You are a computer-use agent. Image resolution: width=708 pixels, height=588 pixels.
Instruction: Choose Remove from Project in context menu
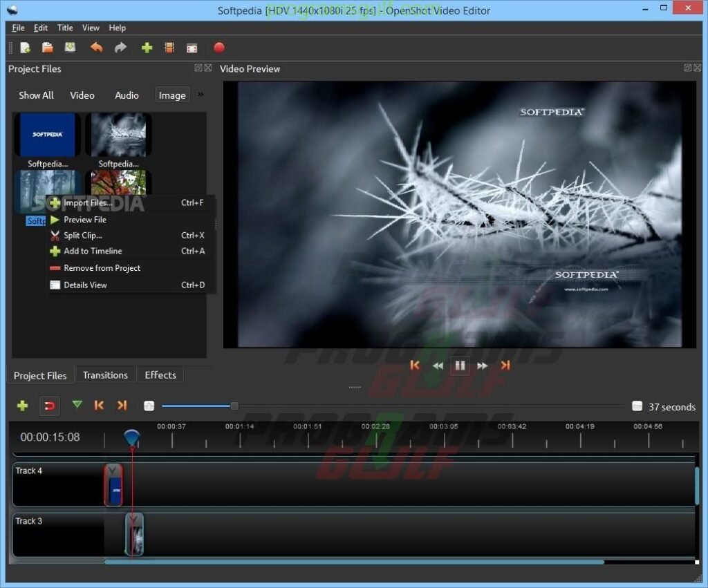coord(131,268)
